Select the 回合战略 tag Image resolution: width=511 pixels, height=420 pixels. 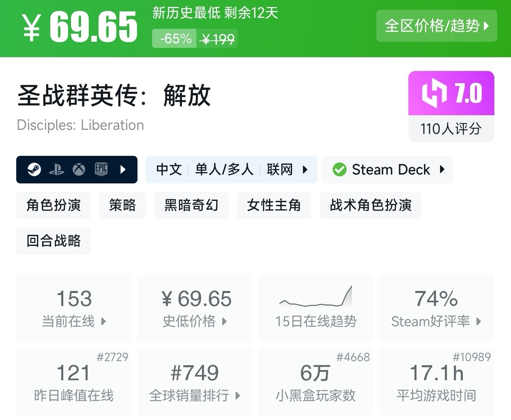(54, 241)
